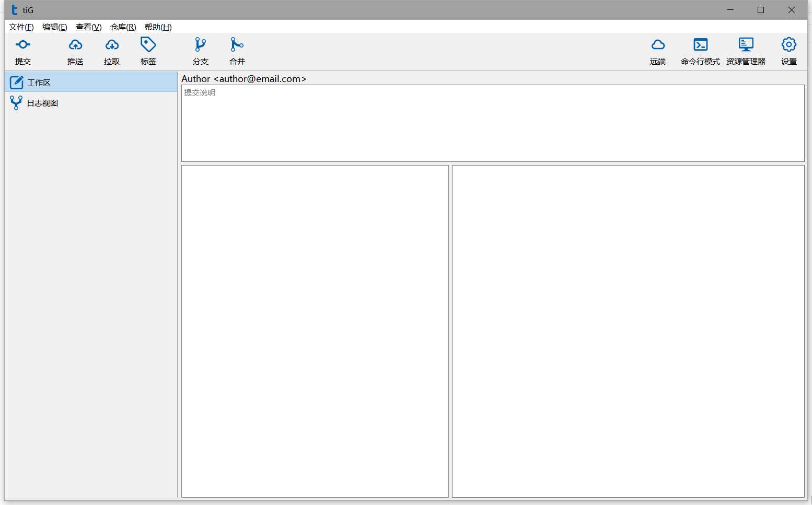Click the changed files list panel
This screenshot has height=505, width=812.
click(315, 332)
